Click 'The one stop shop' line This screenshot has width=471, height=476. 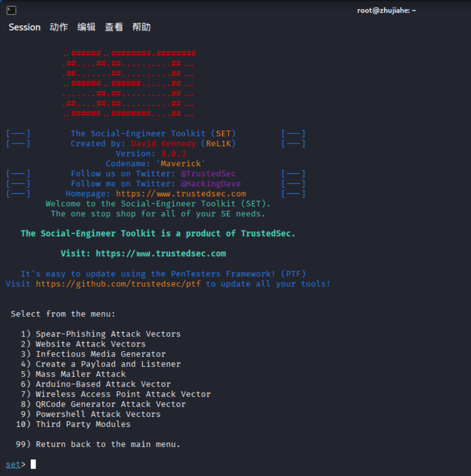[158, 214]
